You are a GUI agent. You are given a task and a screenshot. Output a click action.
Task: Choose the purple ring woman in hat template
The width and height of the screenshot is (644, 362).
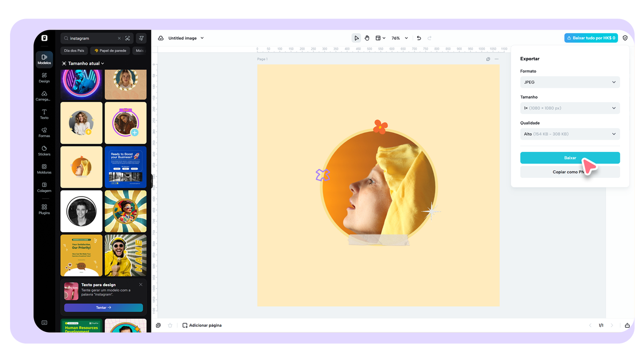click(x=126, y=123)
